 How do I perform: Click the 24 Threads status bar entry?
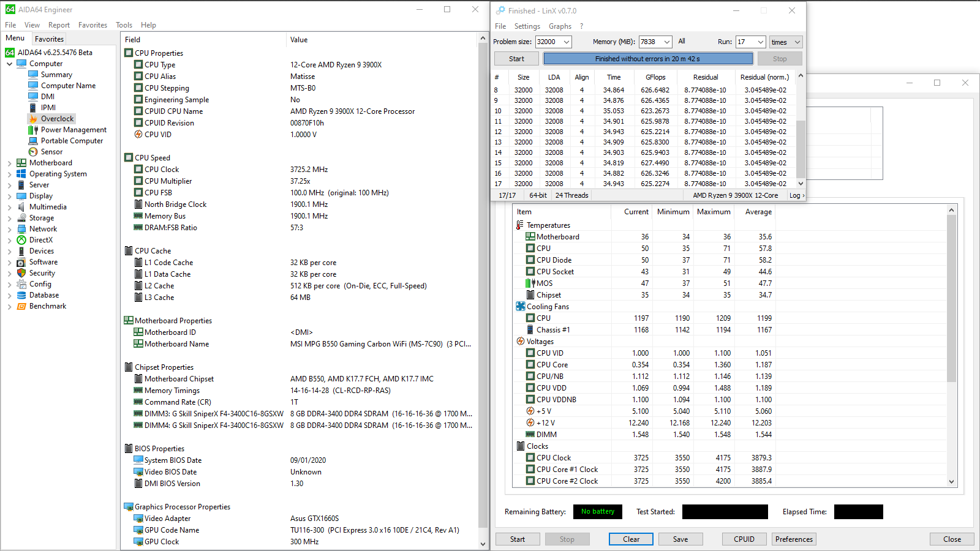point(571,195)
